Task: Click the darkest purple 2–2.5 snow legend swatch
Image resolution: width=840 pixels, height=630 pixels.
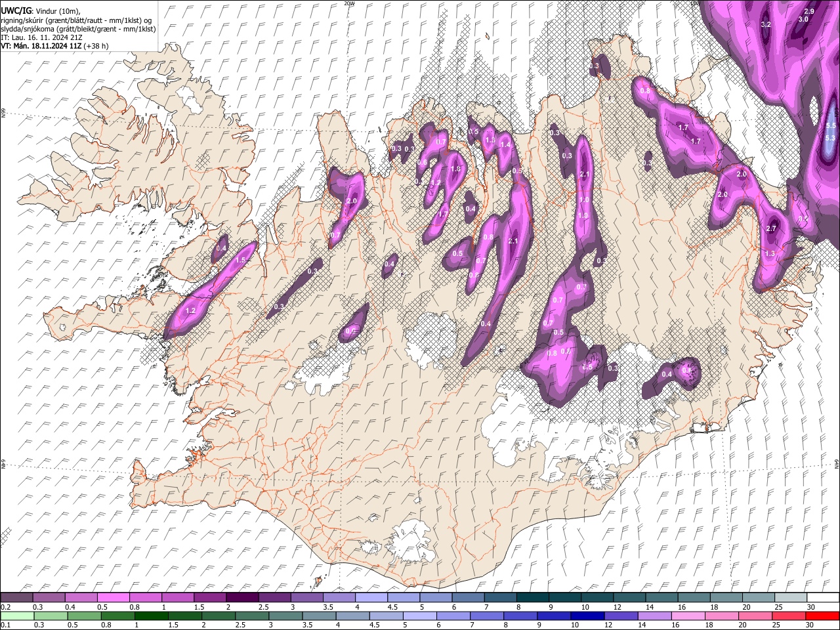Action: 242,598
